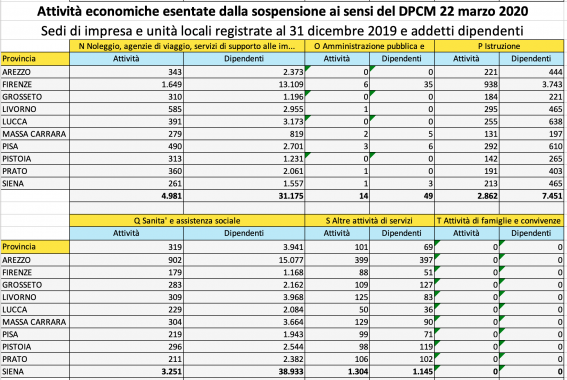Select the S Altre attività di servizi header
This screenshot has height=380, width=567.
(x=370, y=221)
